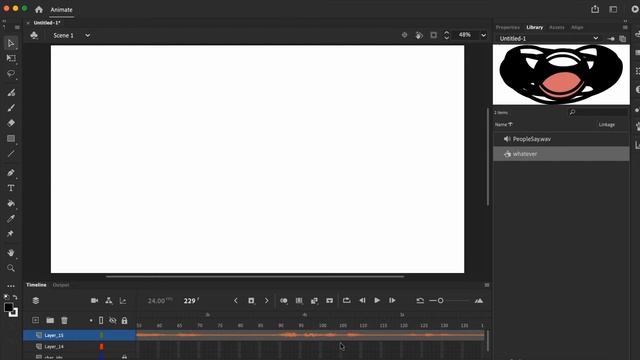Open the workspace switcher icon

coord(613,9)
